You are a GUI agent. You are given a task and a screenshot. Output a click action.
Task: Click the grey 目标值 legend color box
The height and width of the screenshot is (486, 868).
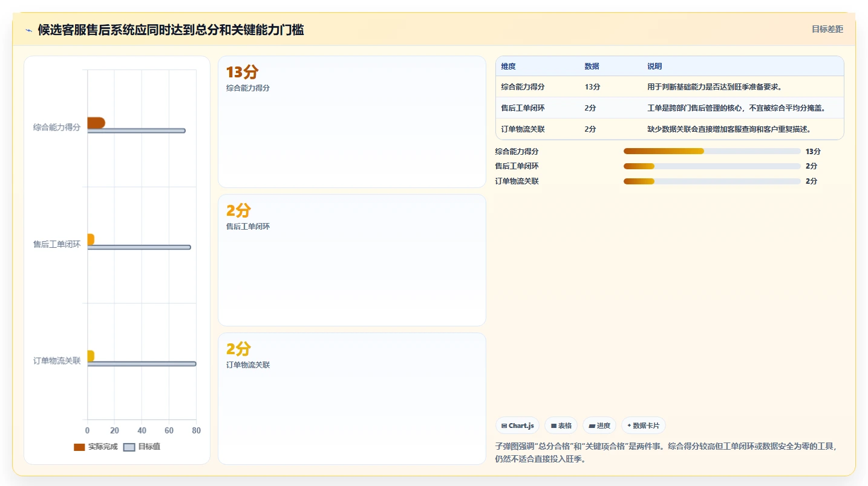129,447
